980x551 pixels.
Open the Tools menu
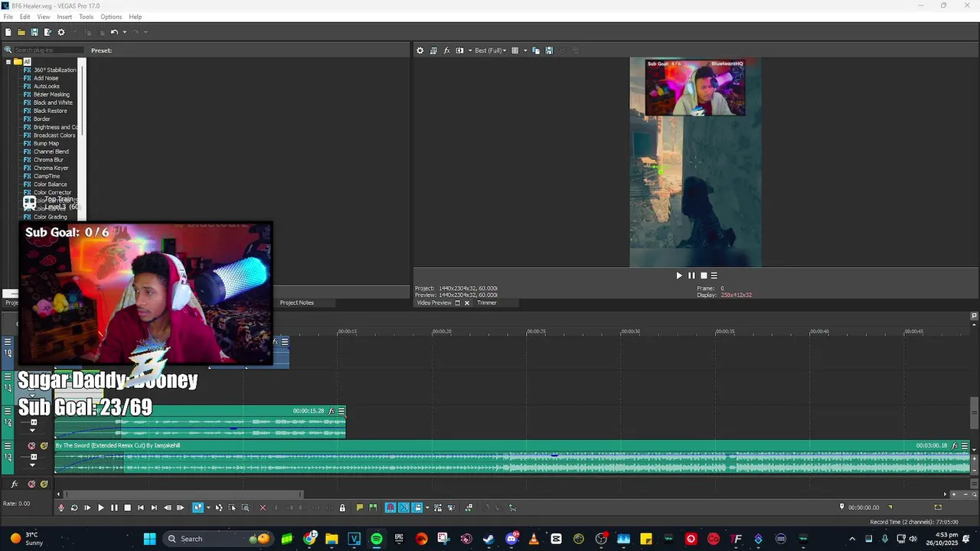(87, 17)
